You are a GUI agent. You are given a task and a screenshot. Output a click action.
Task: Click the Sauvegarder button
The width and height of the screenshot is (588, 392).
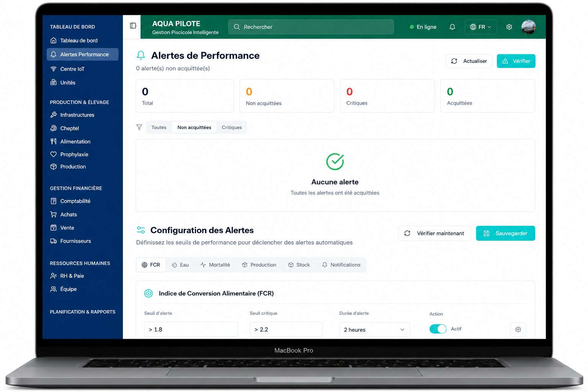(505, 233)
